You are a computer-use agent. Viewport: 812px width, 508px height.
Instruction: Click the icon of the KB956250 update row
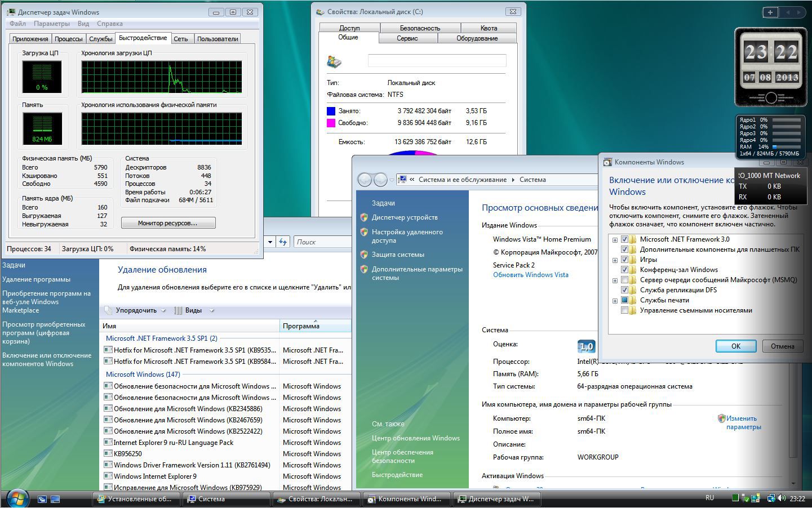pos(108,453)
